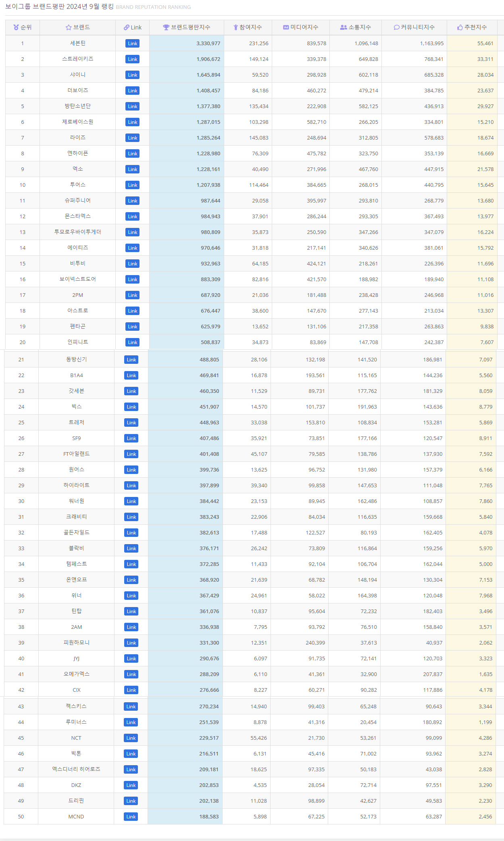The width and height of the screenshot is (504, 841).
Task: Open the Link button for 동방신기
Action: click(131, 360)
